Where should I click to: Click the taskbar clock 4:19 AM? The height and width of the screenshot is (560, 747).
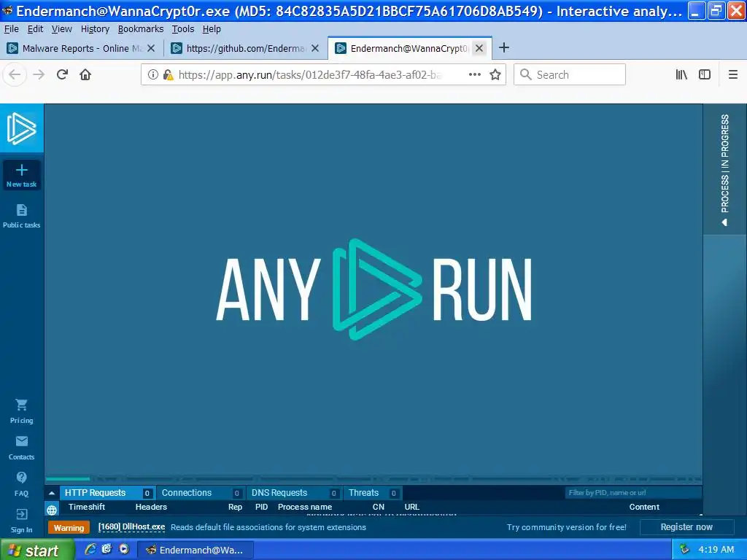point(716,550)
